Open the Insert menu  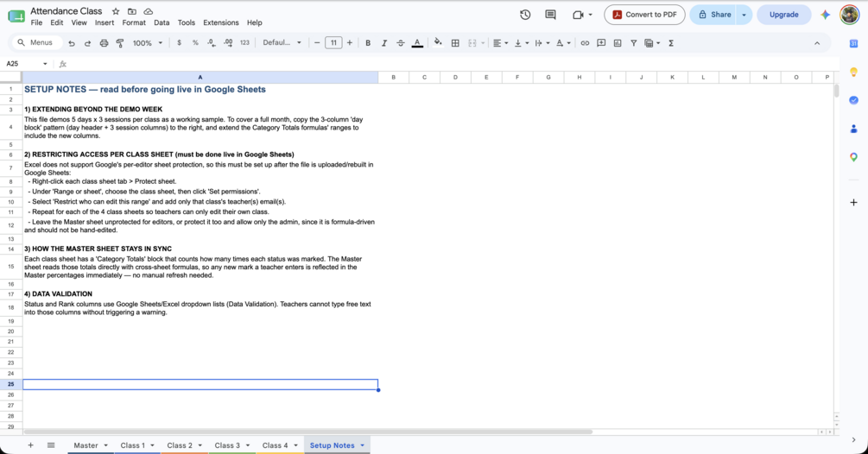click(104, 22)
